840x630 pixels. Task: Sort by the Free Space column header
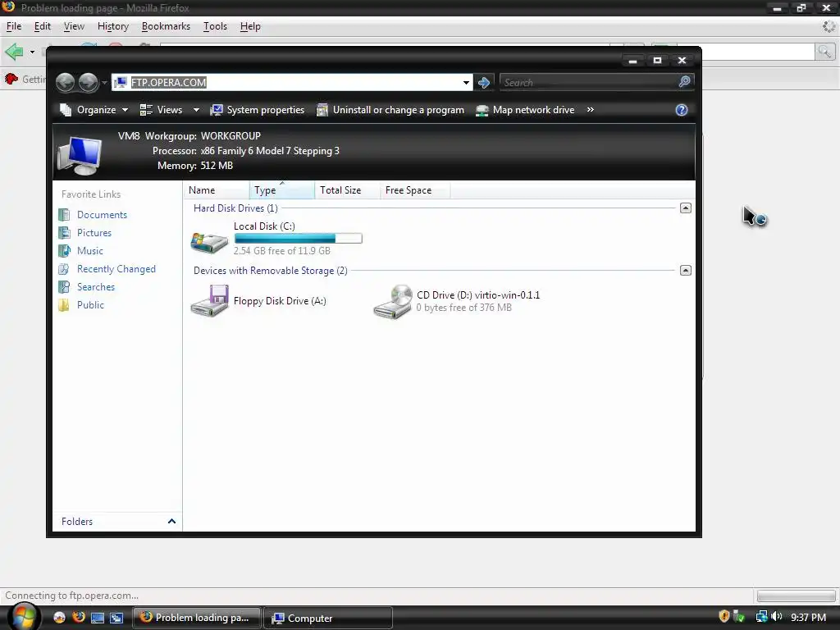click(x=415, y=190)
